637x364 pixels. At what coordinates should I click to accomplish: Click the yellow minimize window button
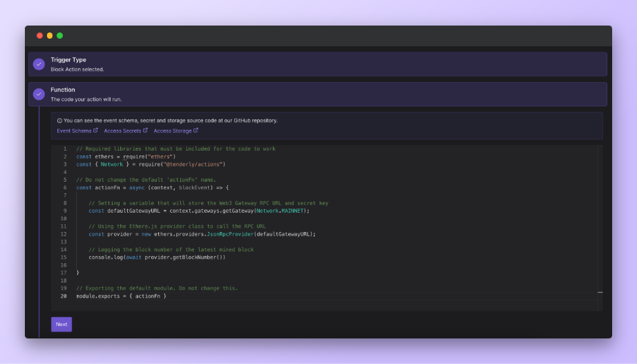click(50, 36)
